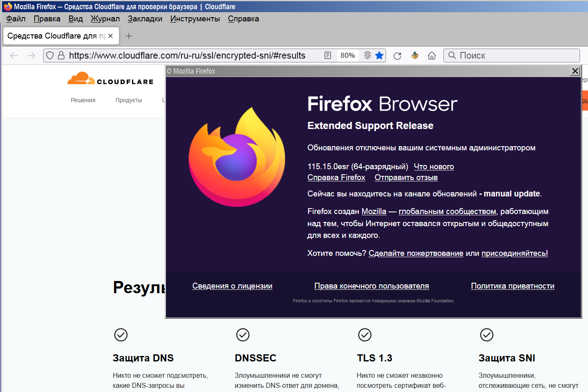Click the back navigation arrow

point(14,55)
